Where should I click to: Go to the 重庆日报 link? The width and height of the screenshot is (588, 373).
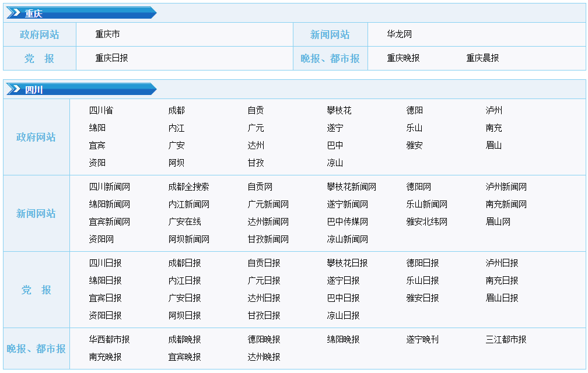(111, 58)
